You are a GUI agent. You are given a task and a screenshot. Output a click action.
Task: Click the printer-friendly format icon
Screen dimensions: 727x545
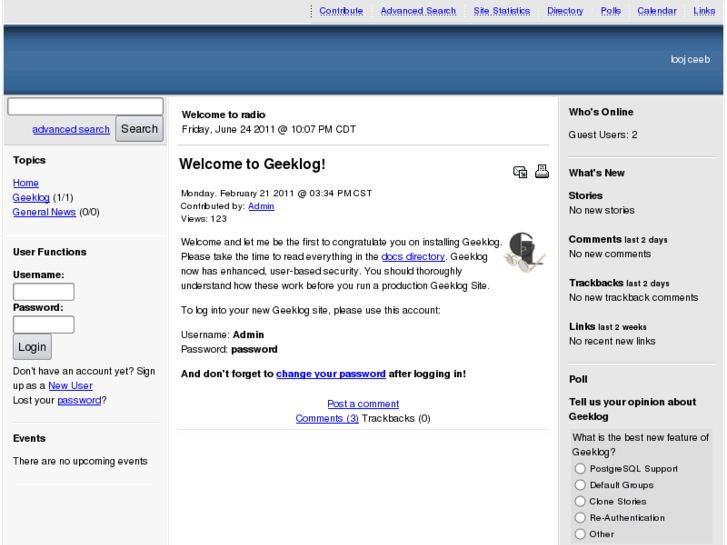coord(542,171)
